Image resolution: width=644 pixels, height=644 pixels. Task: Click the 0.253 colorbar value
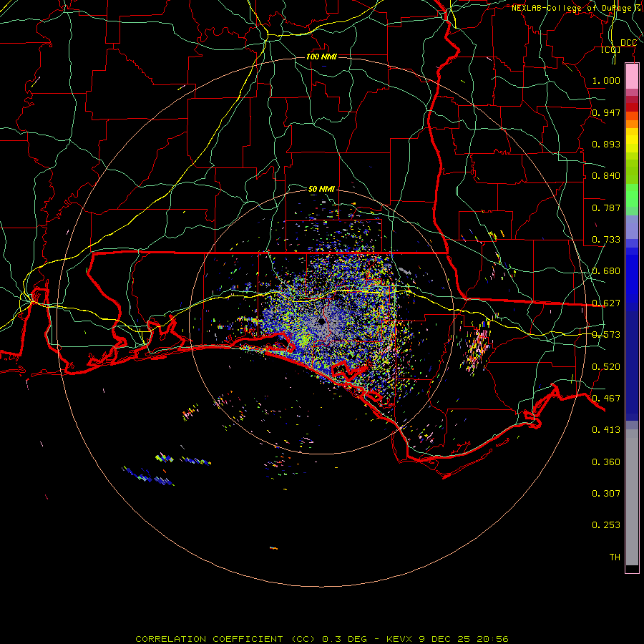pos(606,525)
